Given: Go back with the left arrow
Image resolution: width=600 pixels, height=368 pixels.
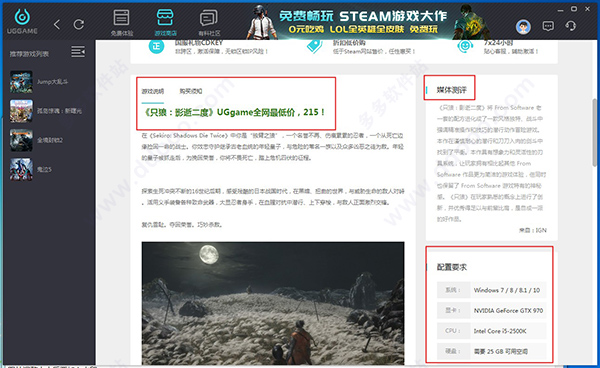Looking at the screenshot, I should (x=57, y=25).
